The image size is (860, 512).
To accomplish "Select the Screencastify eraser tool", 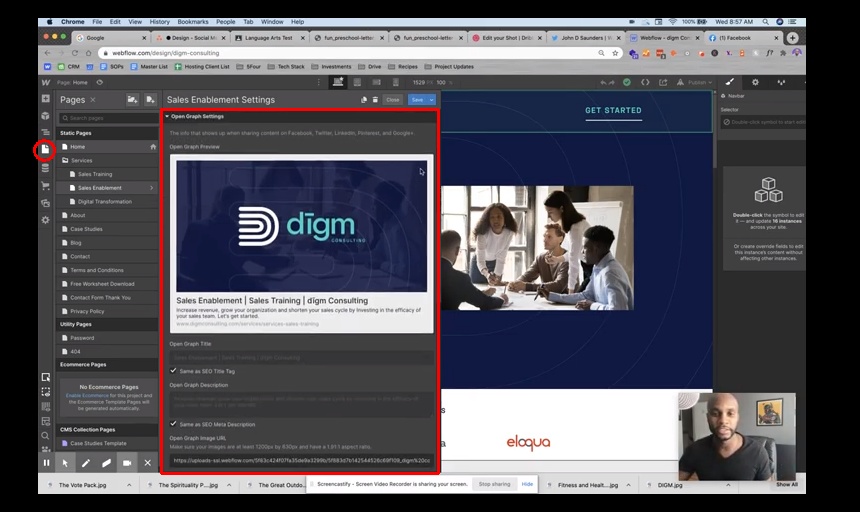I will tap(106, 463).
